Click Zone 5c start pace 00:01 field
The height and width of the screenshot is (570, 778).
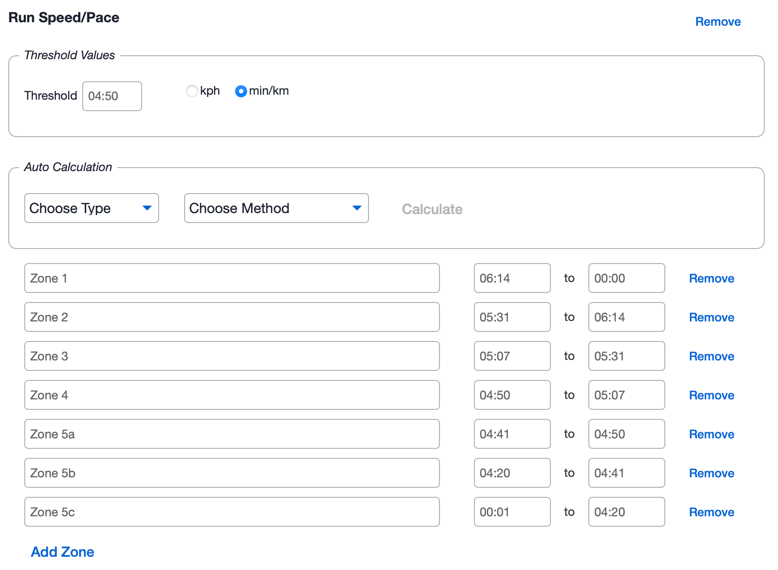click(512, 511)
